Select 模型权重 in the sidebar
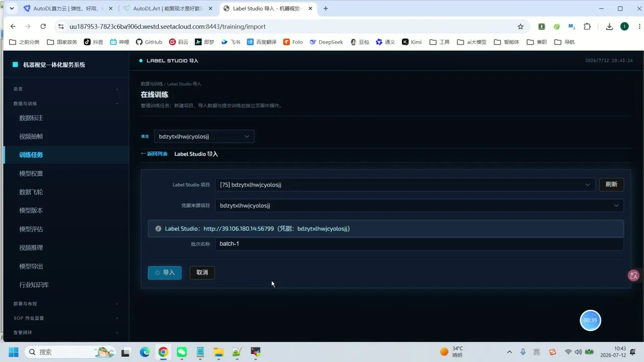This screenshot has height=362, width=644. 31,173
